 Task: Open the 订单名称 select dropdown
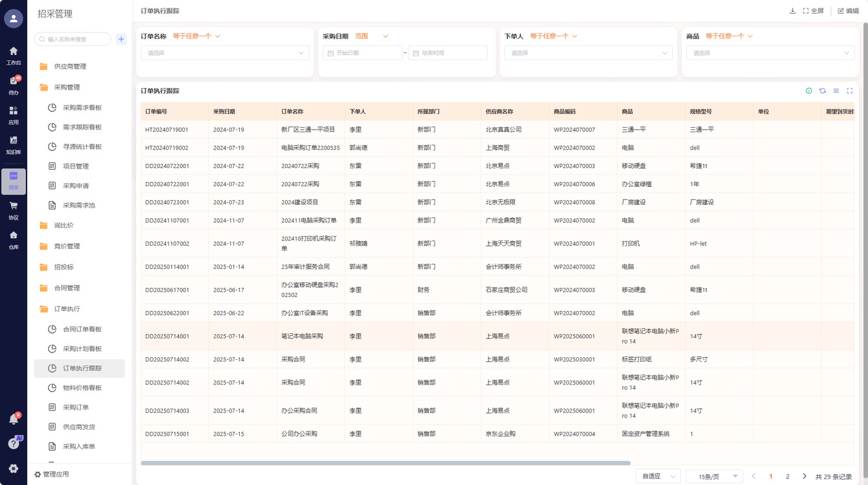tap(224, 53)
